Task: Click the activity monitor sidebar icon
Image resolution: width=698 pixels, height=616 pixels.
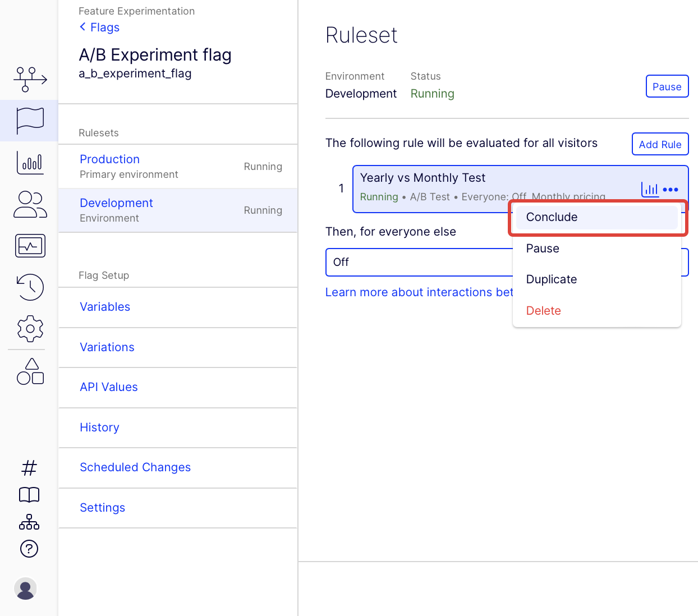Action: tap(30, 246)
